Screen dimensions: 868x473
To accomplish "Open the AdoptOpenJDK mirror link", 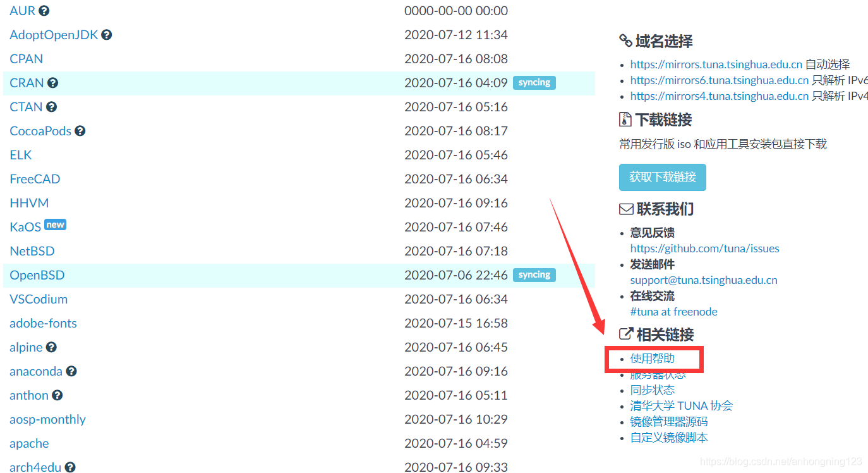I will click(54, 35).
